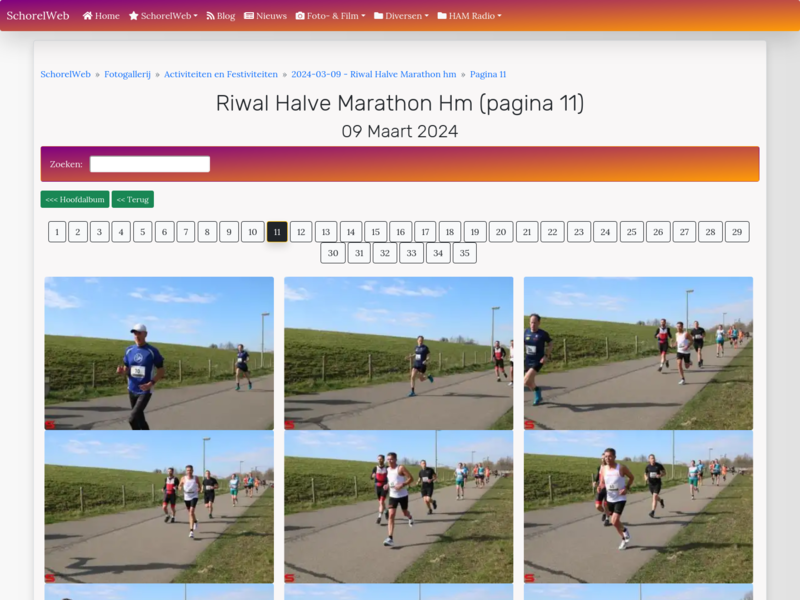Jump to gallery page 20

click(501, 232)
